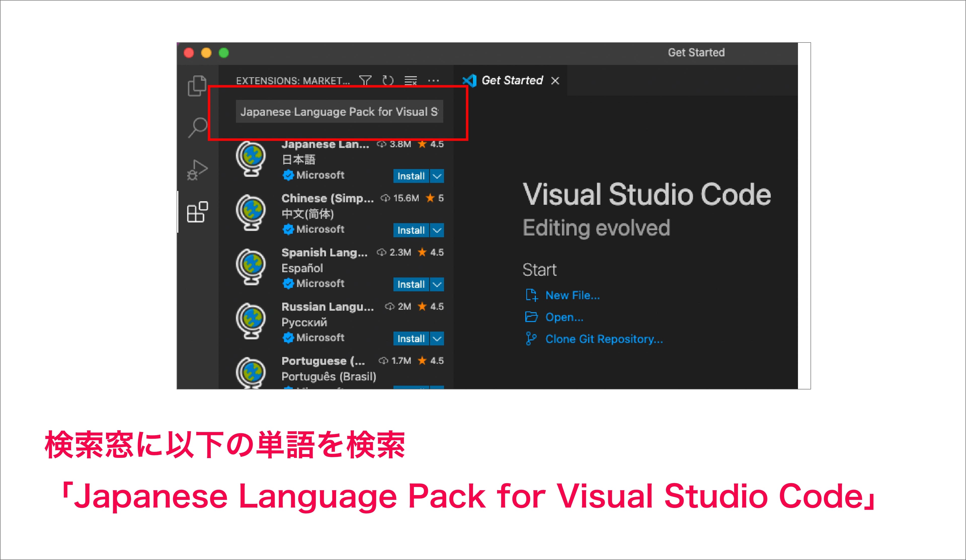The image size is (966, 560).
Task: Open the Japanese Lan... extension title
Action: [325, 144]
